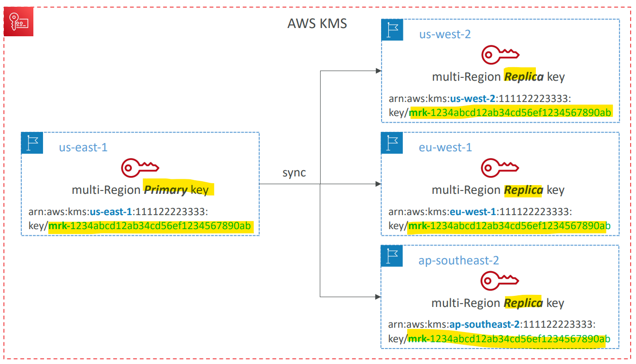This screenshot has width=636, height=364.
Task: Select the primary key icon in us-east-1
Action: tap(140, 167)
